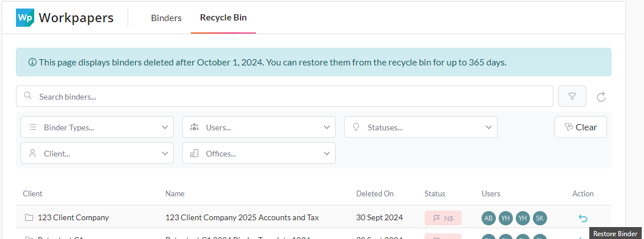Select the Recycle Bin tab

(223, 18)
